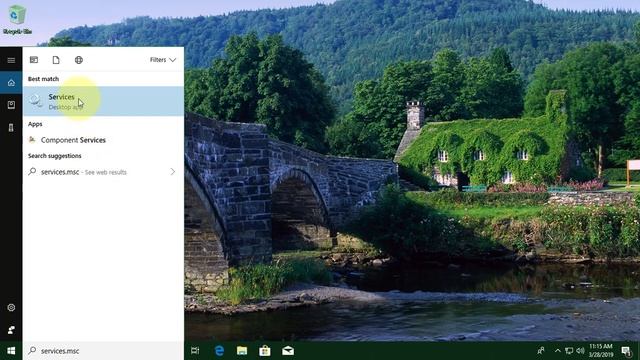Open the People icon in system tray
Screen dimensions: 640x360
[x=541, y=351]
